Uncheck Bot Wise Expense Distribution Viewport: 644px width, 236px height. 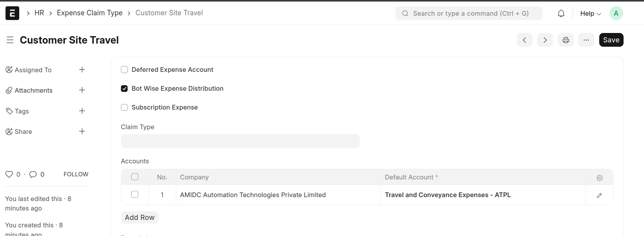click(124, 89)
